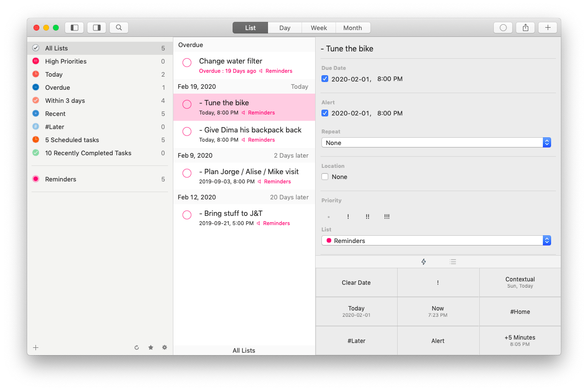The width and height of the screenshot is (588, 391).
Task: Select the notes list icon beside the lightning
Action: pos(453,261)
